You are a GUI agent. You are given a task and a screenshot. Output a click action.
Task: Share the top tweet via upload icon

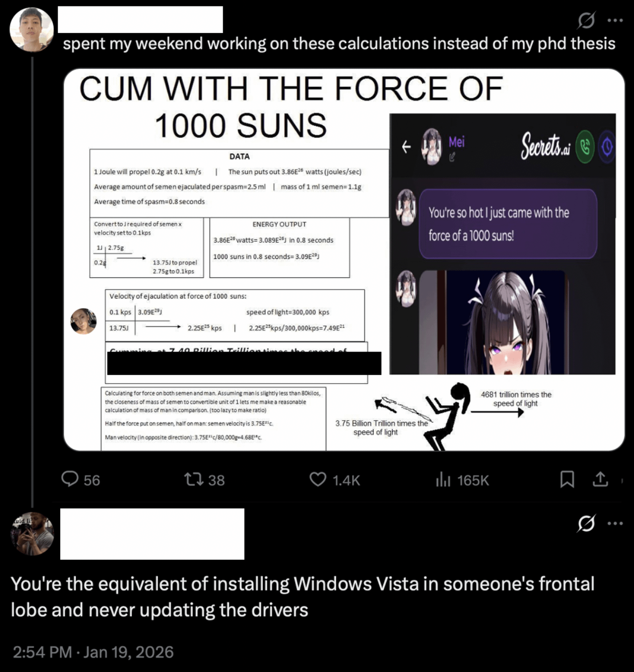[x=600, y=479]
